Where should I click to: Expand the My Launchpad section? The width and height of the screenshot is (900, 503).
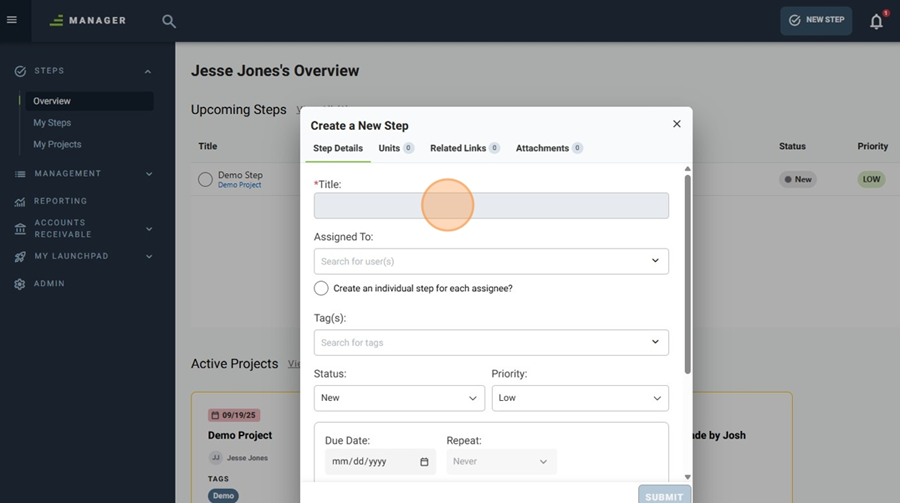(x=149, y=257)
